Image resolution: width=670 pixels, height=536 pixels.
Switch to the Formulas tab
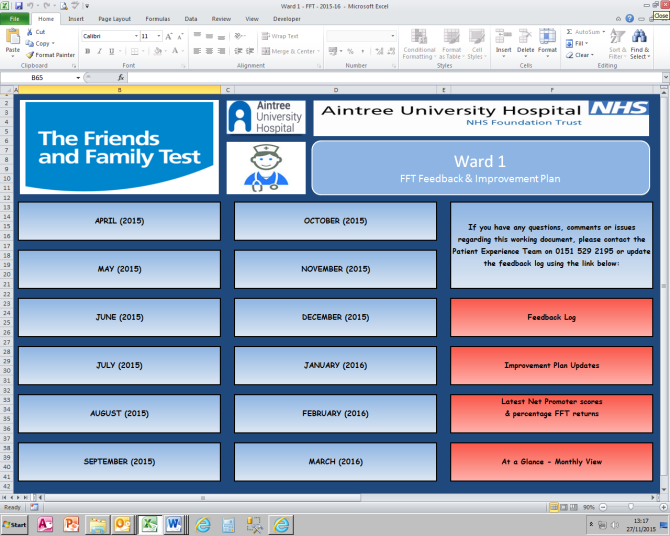[158, 19]
